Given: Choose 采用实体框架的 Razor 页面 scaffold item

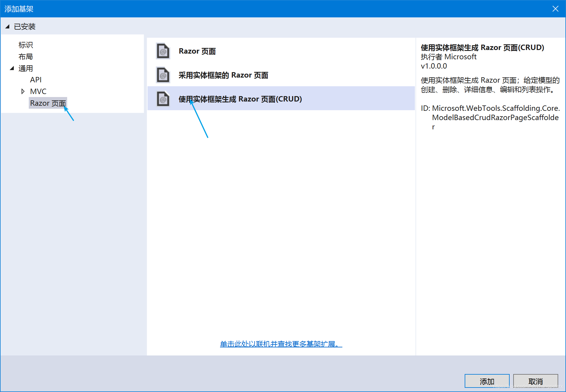Looking at the screenshot, I should 281,75.
